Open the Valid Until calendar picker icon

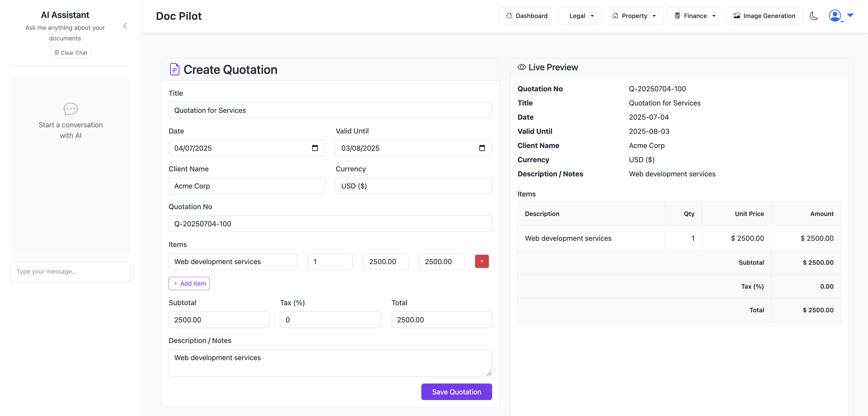482,148
